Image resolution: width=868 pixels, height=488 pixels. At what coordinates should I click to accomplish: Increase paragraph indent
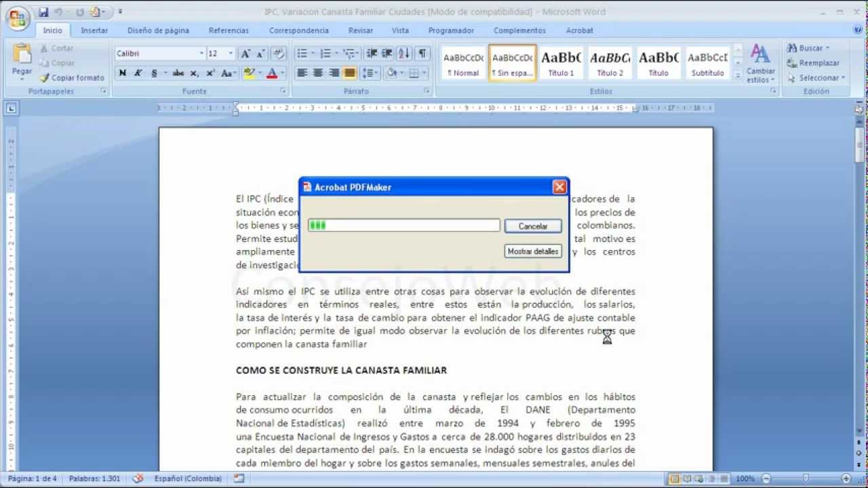[387, 54]
